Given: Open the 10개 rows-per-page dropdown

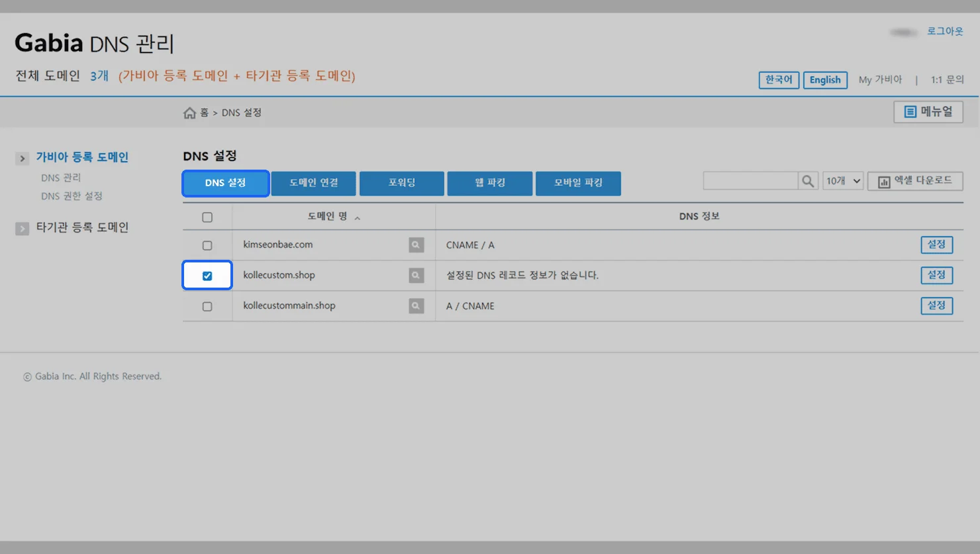Looking at the screenshot, I should point(843,181).
